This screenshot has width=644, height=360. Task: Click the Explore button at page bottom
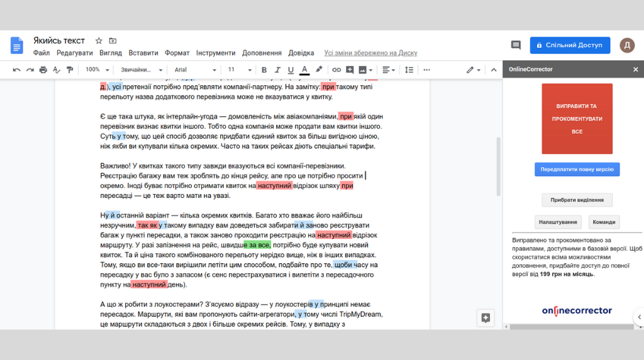pyautogui.click(x=486, y=318)
